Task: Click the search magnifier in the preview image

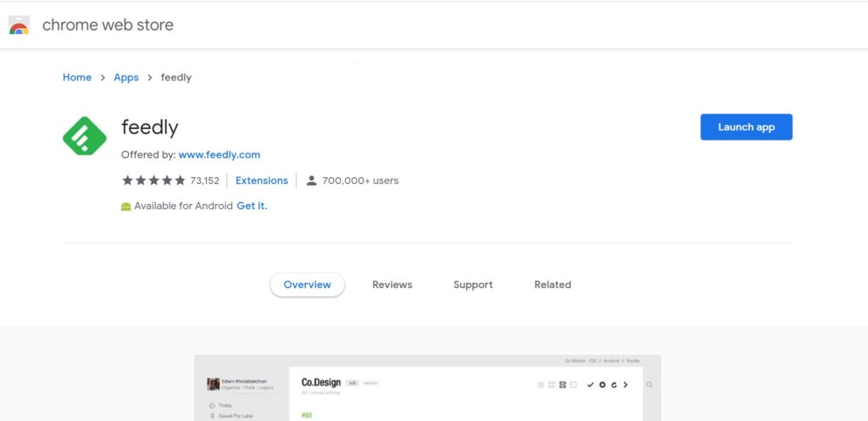Action: (x=649, y=385)
